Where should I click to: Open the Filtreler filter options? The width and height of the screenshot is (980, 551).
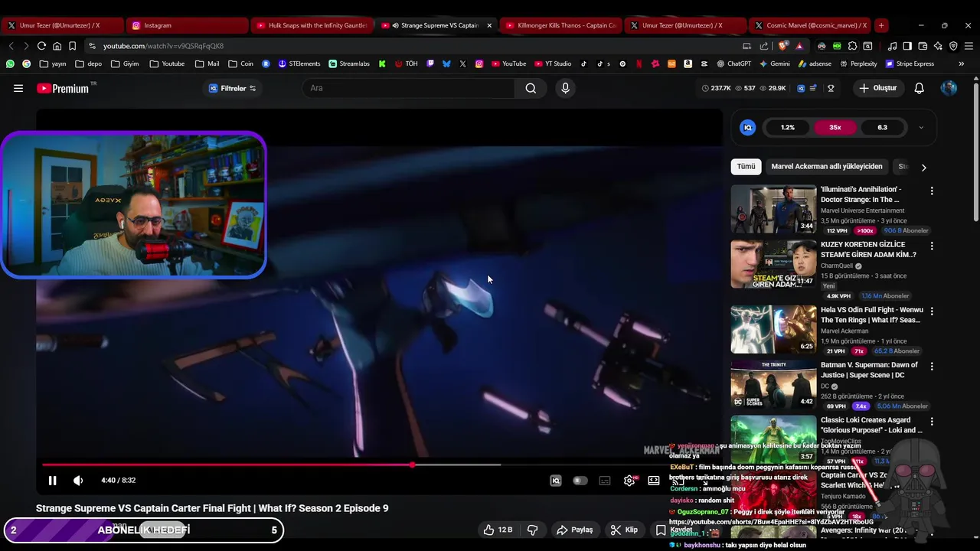click(233, 88)
